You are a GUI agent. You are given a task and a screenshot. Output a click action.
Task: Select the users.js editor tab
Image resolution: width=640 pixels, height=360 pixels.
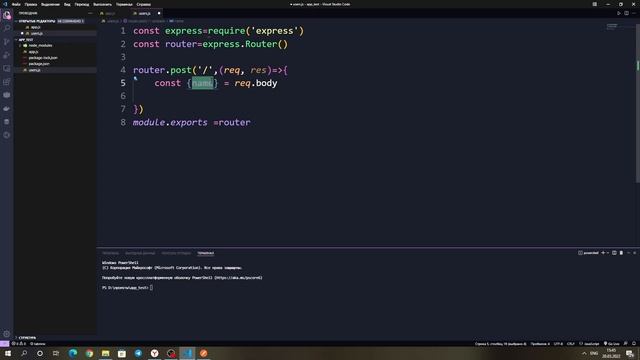pyautogui.click(x=144, y=13)
